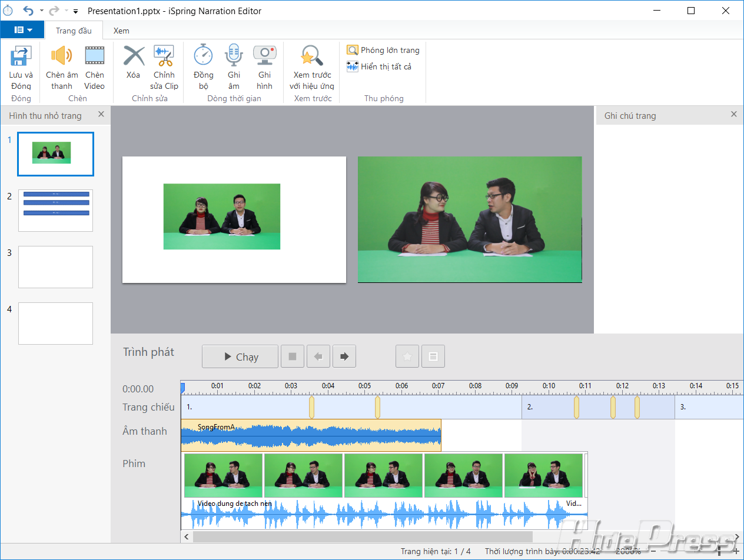Expand the Quick Access Toolbar customize arrow
Screen dimensions: 744x560
coord(75,11)
